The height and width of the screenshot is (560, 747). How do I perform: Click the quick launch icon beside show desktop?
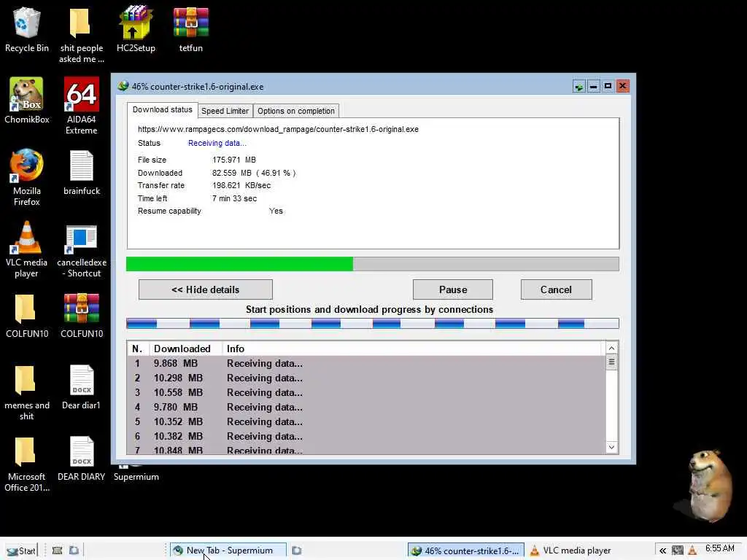[x=74, y=551]
